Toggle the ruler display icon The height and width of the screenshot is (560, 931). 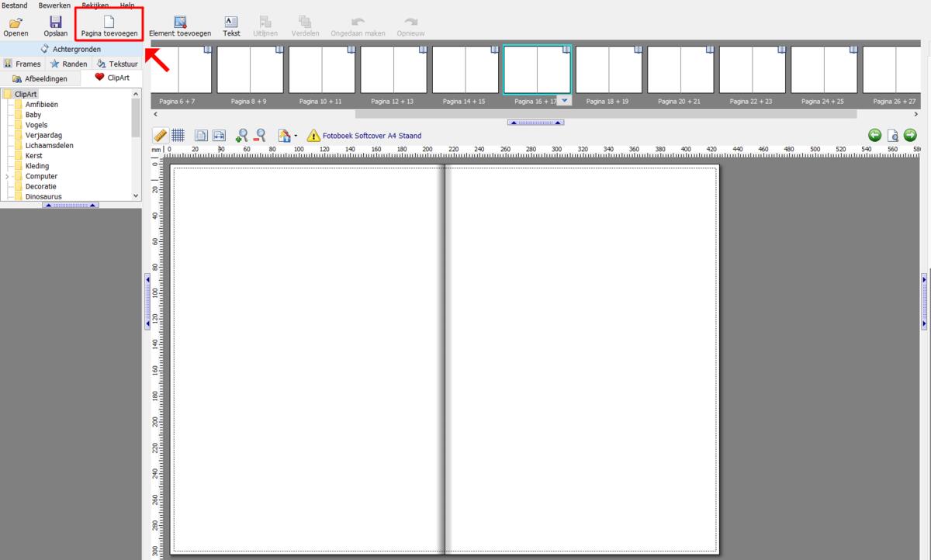point(160,134)
